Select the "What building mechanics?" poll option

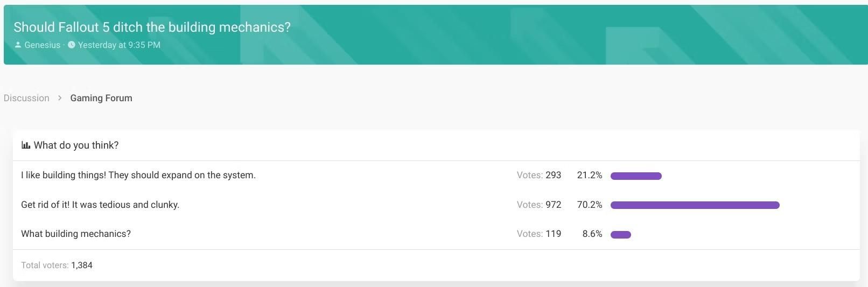pyautogui.click(x=76, y=234)
